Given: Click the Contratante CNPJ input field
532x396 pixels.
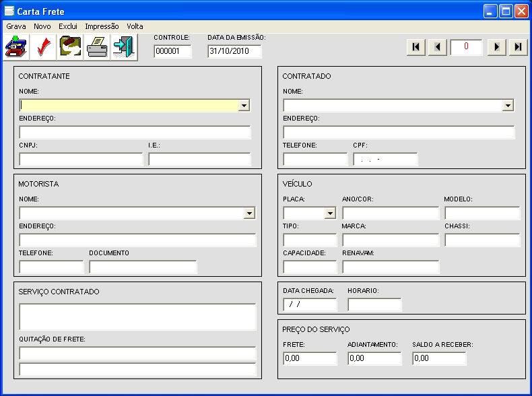Looking at the screenshot, I should 81,160.
